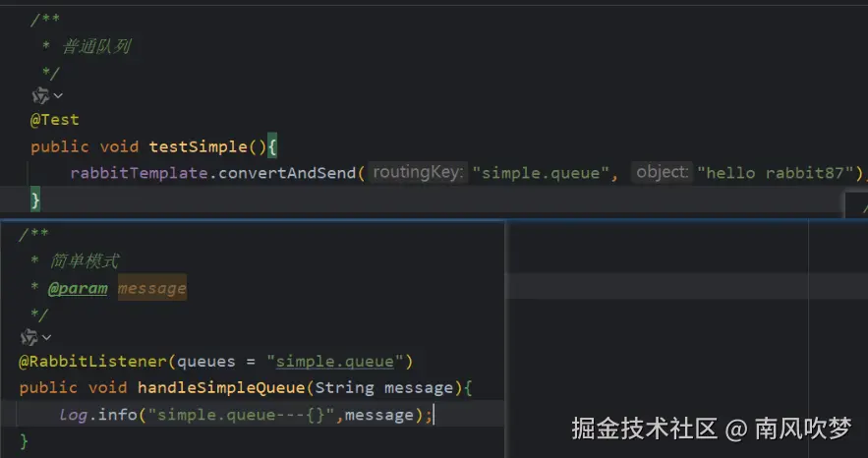This screenshot has width=868, height=458.
Task: Open the underlined simple.queue link in @RabbitListener
Action: tap(334, 362)
